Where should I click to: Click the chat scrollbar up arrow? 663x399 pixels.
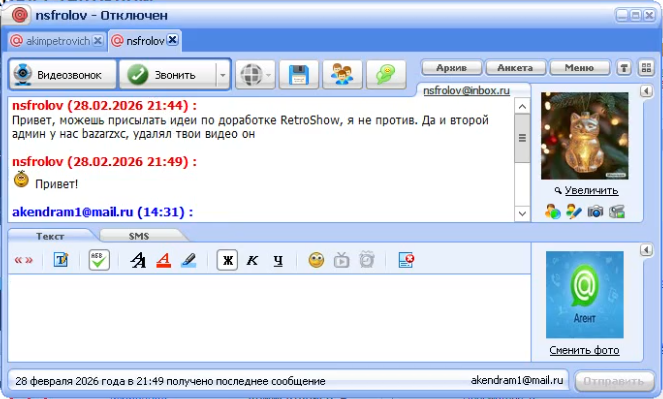pyautogui.click(x=522, y=107)
